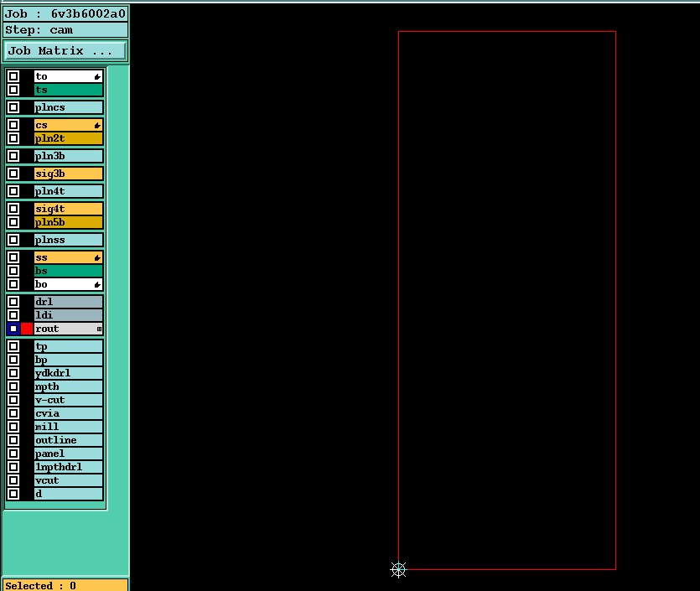Select the npth layer name
The image size is (700, 591).
tap(69, 386)
